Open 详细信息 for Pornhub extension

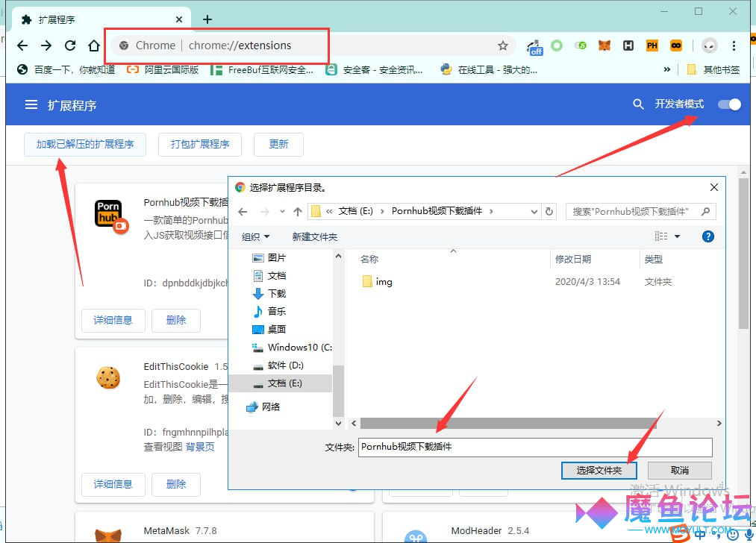click(x=113, y=321)
